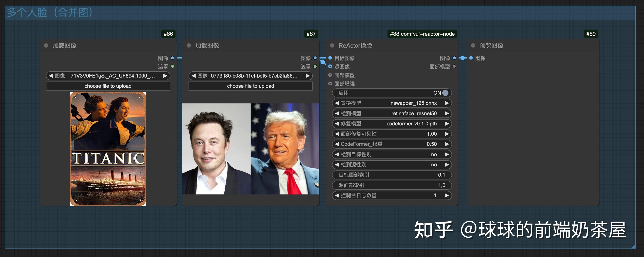This screenshot has width=644, height=257.
Task: Click the 目标面部索引 0,1 field
Action: coord(392,175)
